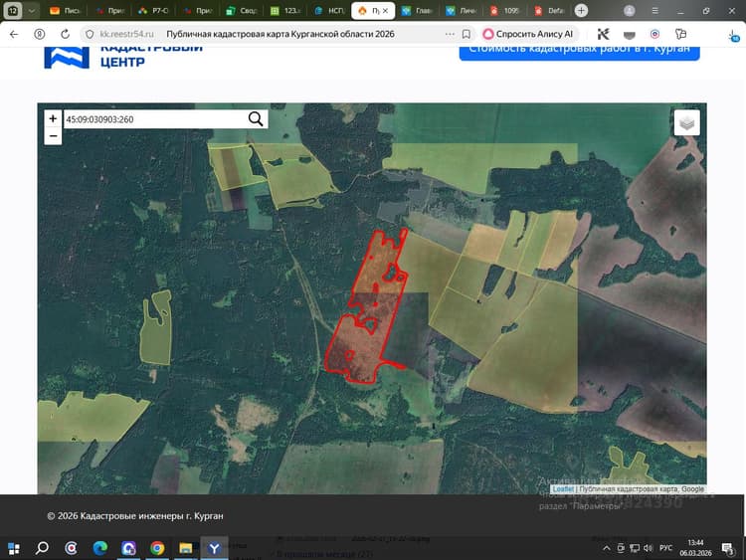746x560 pixels.
Task: Reload the page with refresh icon
Action: tap(66, 34)
